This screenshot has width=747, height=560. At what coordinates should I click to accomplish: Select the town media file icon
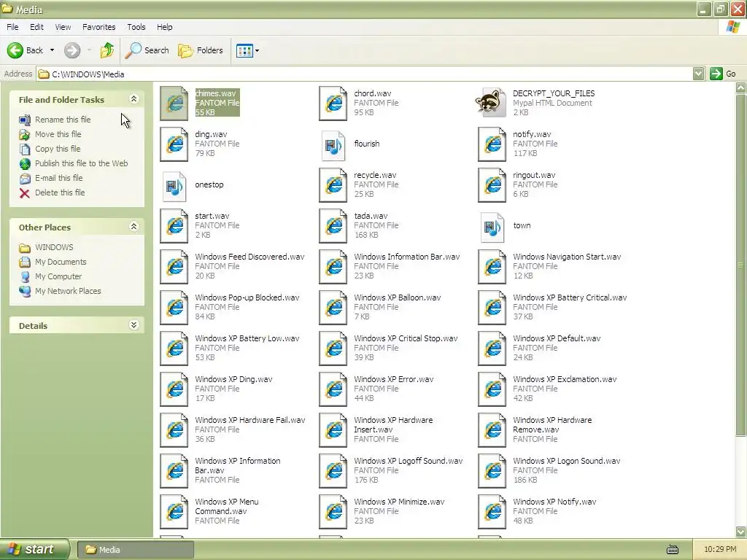click(x=492, y=227)
